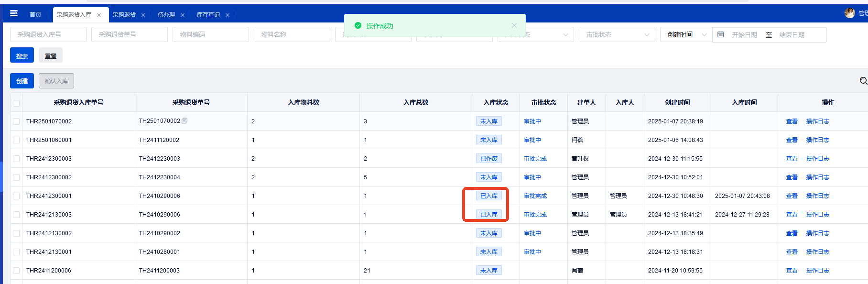Screen dimensions: 868x284
Task: Check the row THR2412300003 checkbox
Action: [16, 159]
